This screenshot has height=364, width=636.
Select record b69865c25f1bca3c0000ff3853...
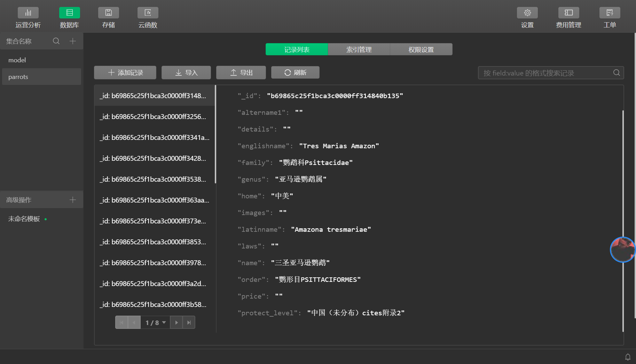(155, 242)
